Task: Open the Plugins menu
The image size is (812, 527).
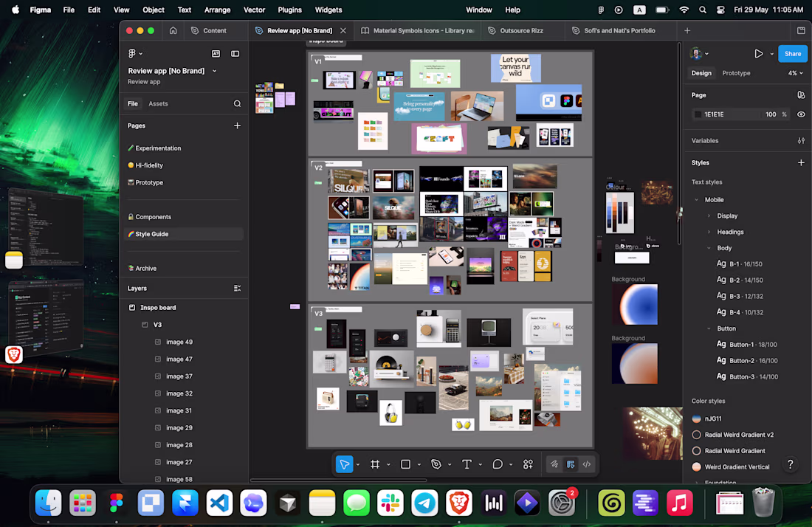Action: 289,10
